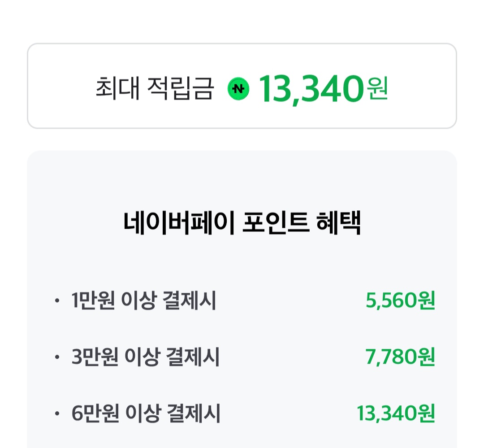Click the bullet before 1만원 이상 결제시
The image size is (484, 448).
point(56,301)
